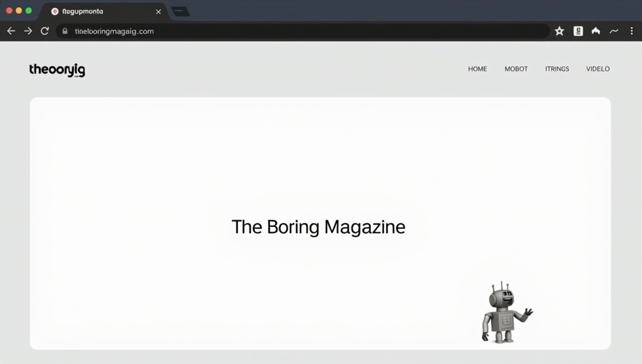Click the waving robot image
This screenshot has width=642, height=364.
coord(505,314)
